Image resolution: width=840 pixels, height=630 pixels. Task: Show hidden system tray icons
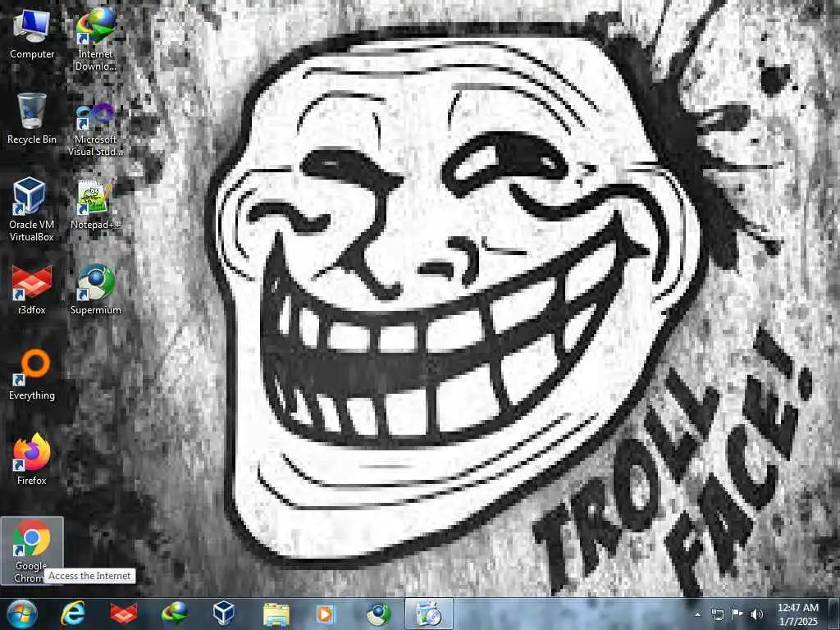coord(697,614)
